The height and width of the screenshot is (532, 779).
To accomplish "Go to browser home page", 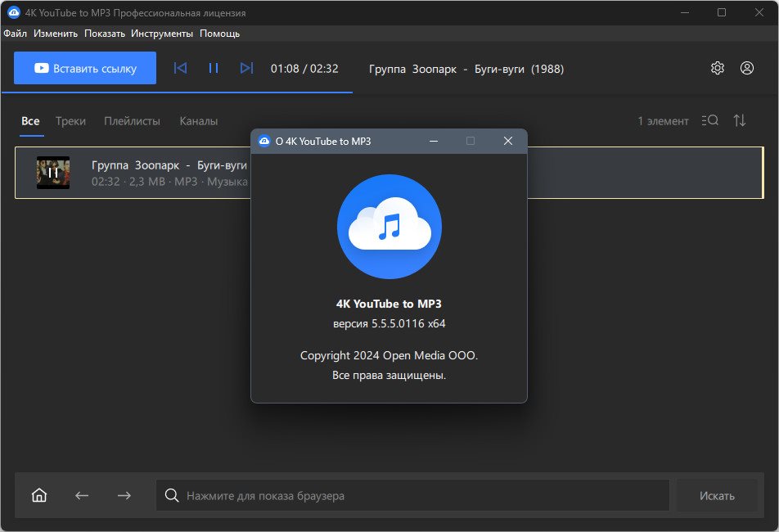I will (x=39, y=495).
